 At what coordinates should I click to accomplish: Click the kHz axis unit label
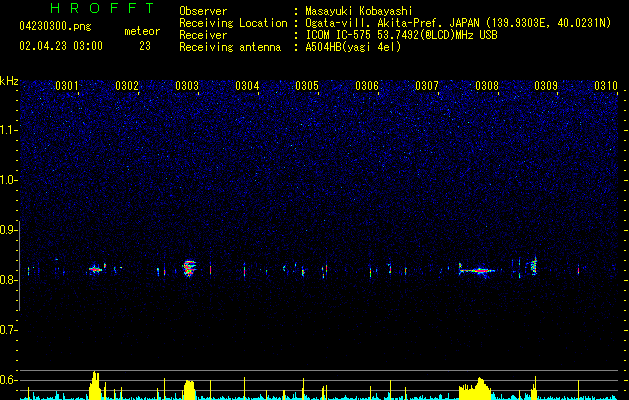point(9,81)
